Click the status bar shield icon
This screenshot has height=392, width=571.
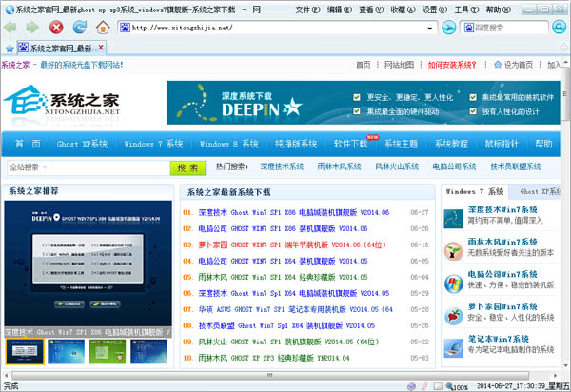tap(411, 386)
